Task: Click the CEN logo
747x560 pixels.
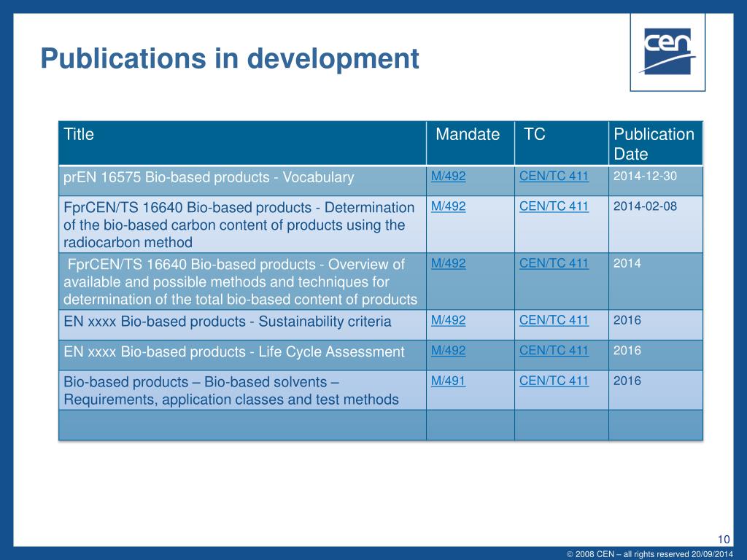Action: (667, 52)
